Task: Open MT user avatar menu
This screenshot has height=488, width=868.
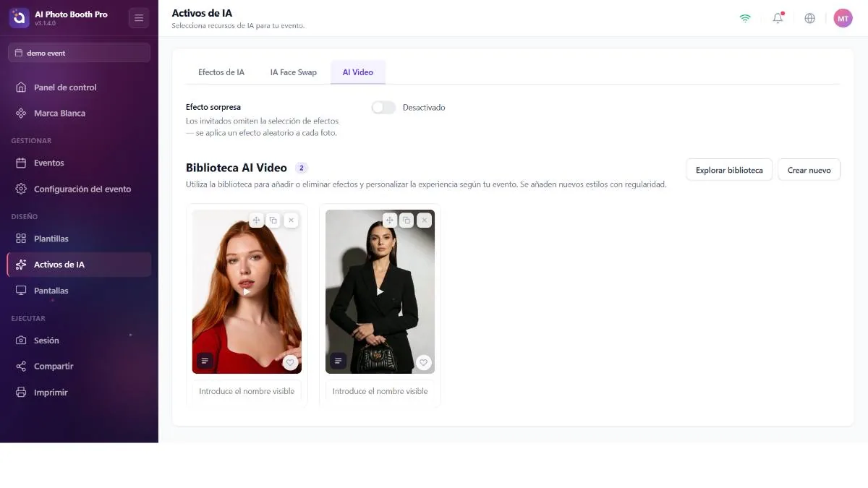Action: [x=843, y=18]
